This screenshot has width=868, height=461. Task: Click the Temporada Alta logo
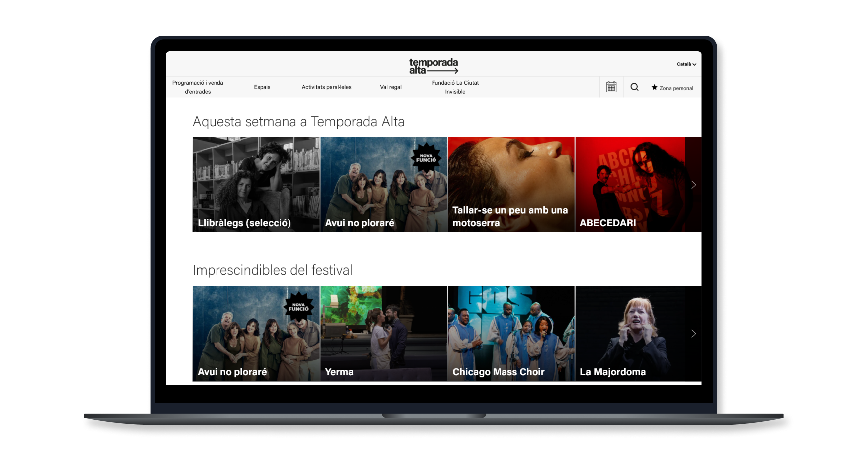(x=433, y=66)
